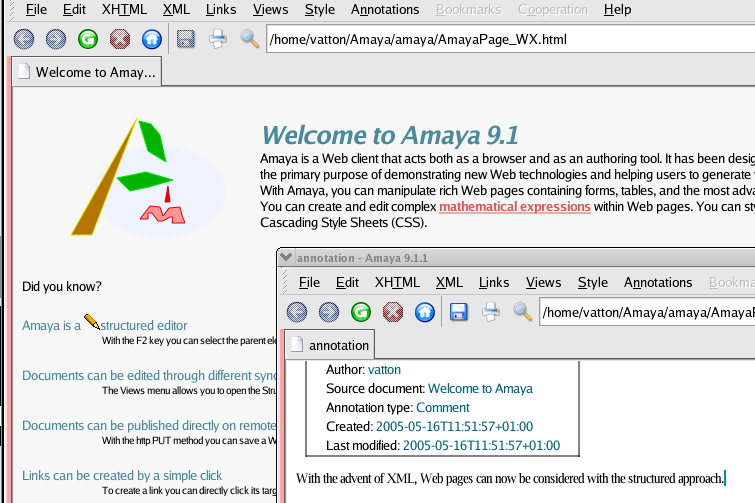Viewport: 755px width, 503px height.
Task: Open File menu in annotation window
Action: pos(309,283)
